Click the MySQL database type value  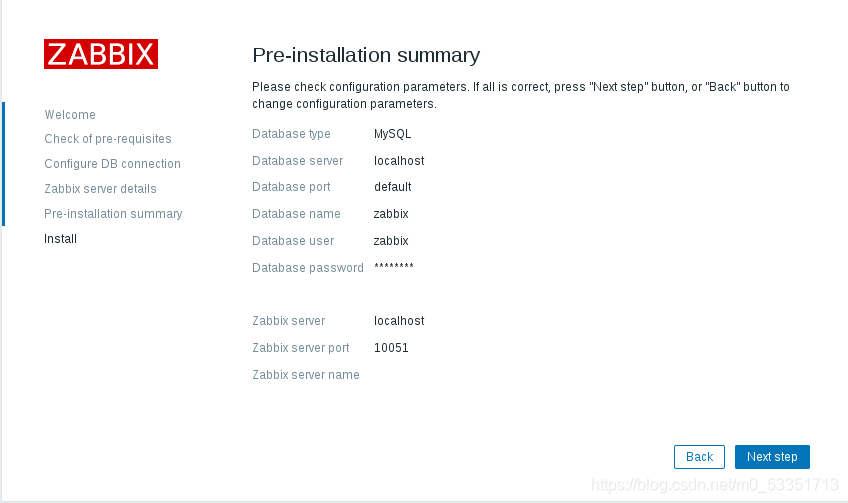click(x=393, y=134)
